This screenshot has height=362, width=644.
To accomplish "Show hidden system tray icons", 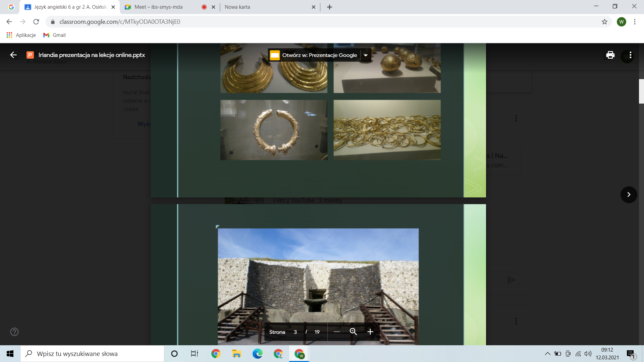I will coord(547,354).
